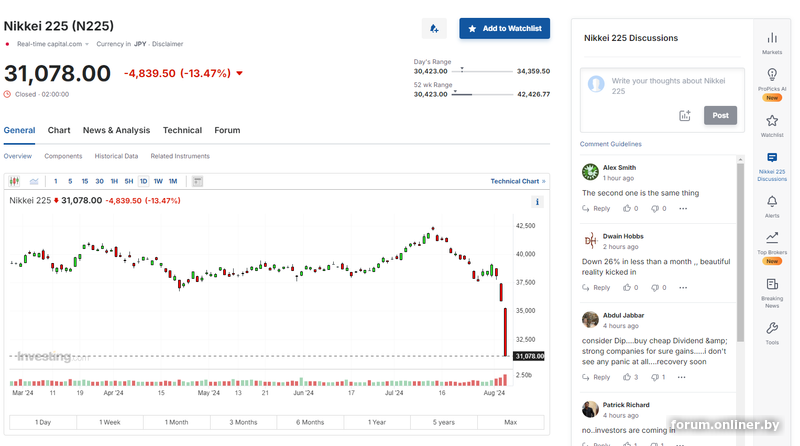
Task: Attach chart image to comment
Action: coord(685,116)
